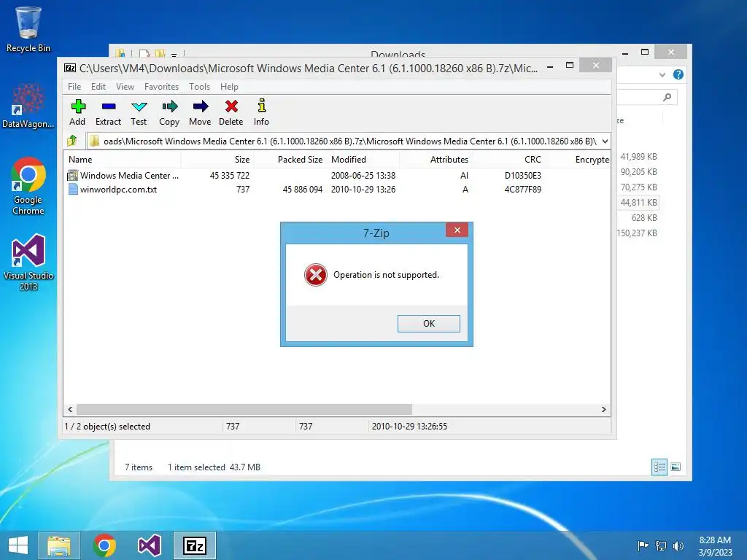747x560 pixels.
Task: Open the View menu
Action: (x=125, y=87)
